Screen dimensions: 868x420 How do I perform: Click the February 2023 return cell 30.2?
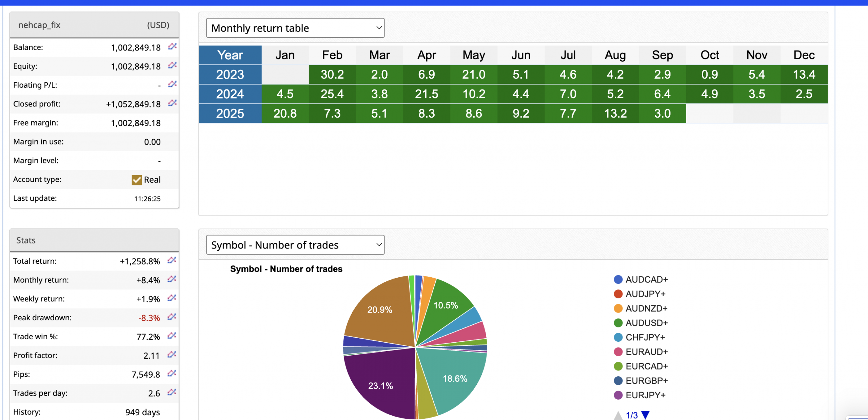click(332, 75)
